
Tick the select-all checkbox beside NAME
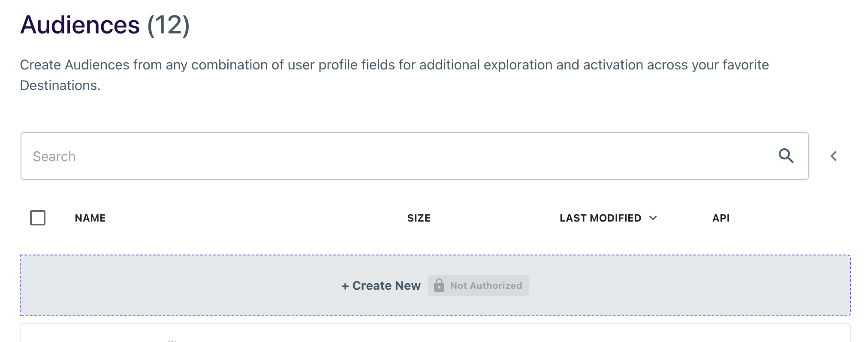tap(38, 218)
